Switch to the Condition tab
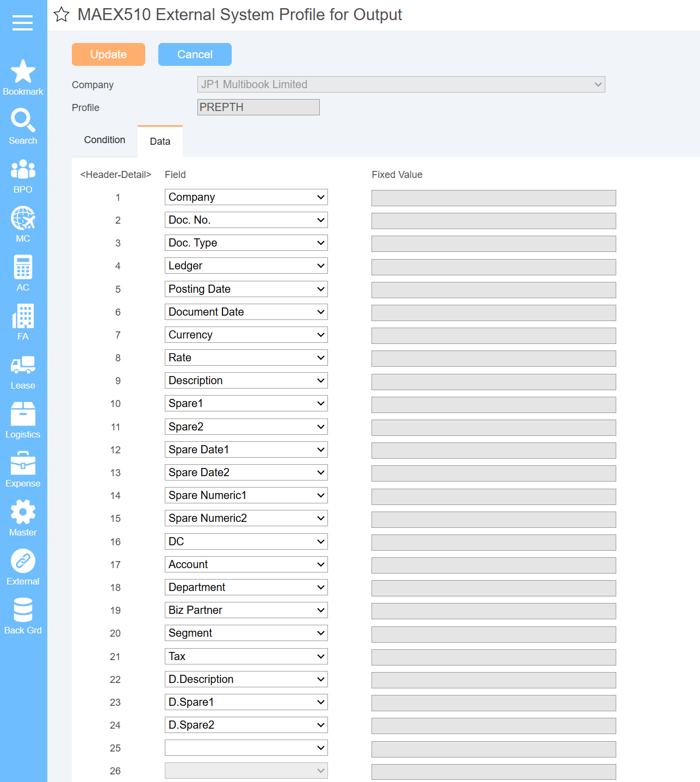Viewport: 700px width, 782px height. [104, 140]
